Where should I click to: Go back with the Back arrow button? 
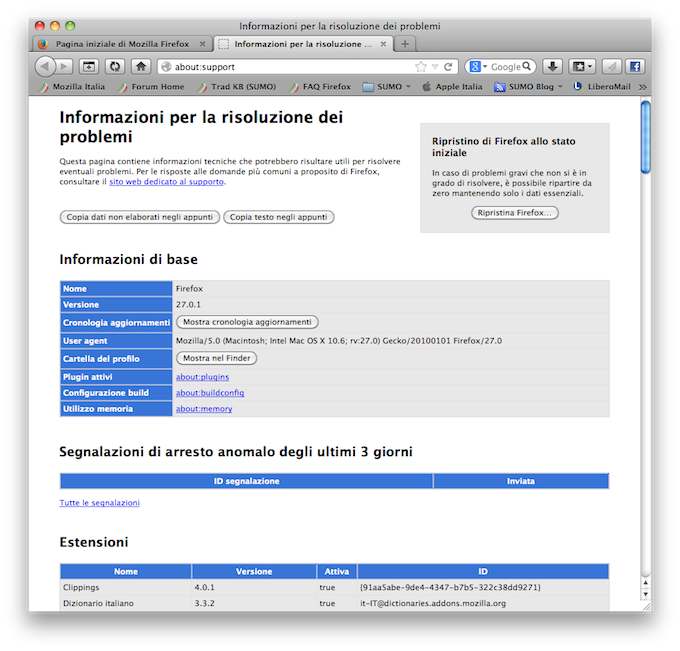click(x=45, y=66)
